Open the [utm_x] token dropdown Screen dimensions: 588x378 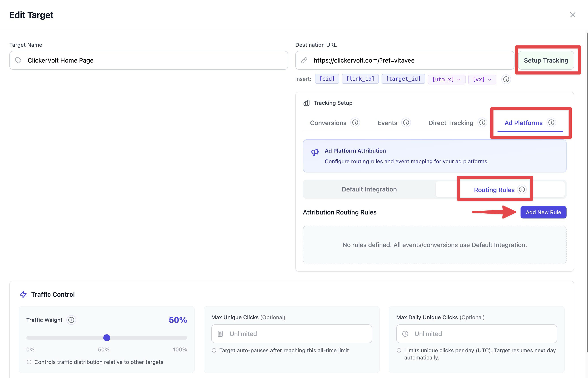(x=446, y=80)
